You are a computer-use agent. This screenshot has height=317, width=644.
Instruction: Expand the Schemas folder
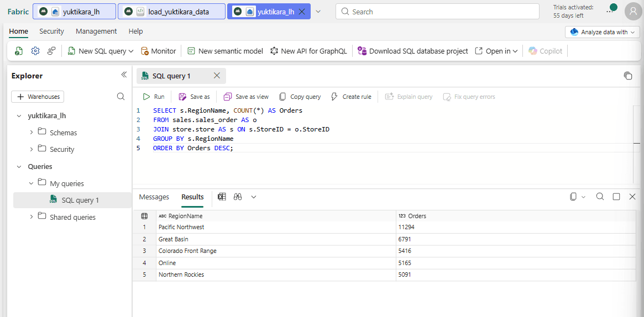tap(32, 133)
